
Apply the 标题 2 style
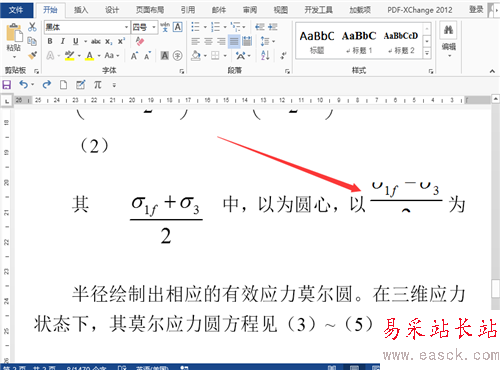pyautogui.click(x=401, y=42)
